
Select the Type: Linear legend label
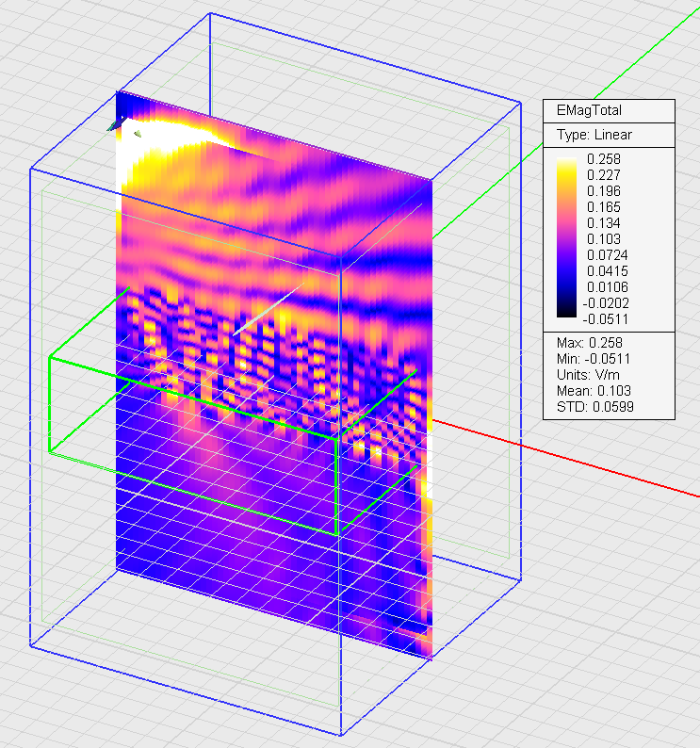point(594,135)
